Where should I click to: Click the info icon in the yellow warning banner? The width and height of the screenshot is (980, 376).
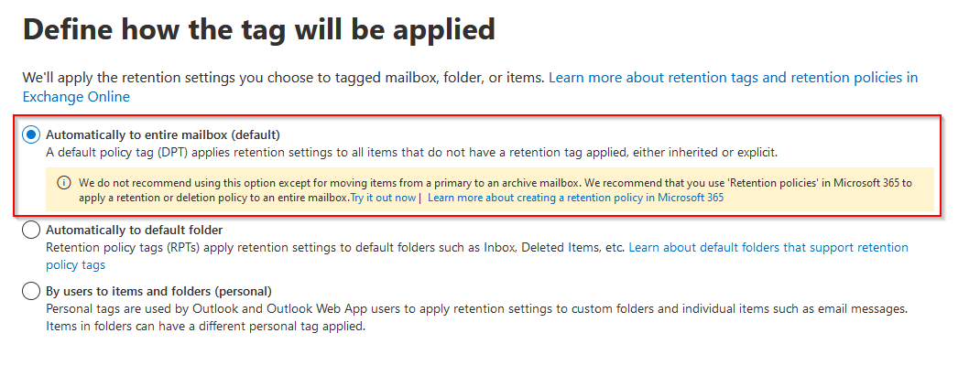64,183
